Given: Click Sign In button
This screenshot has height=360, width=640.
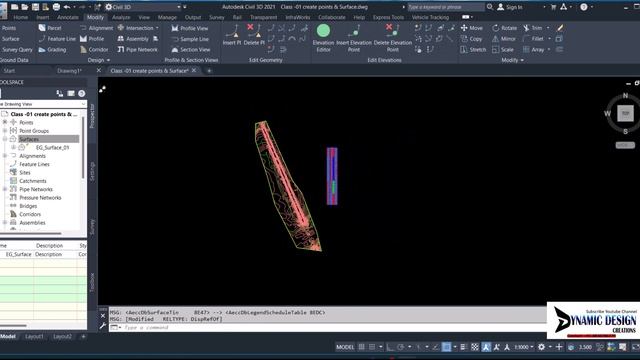Looking at the screenshot, I should click(510, 7).
